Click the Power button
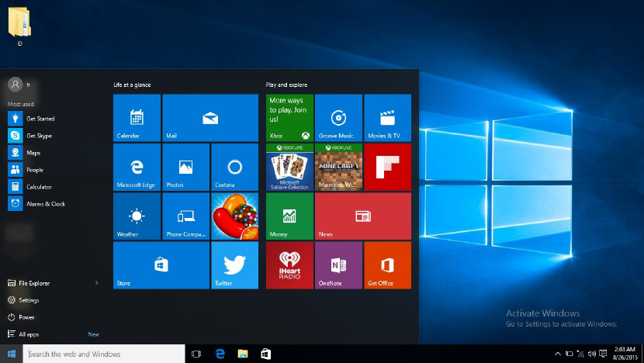Viewport: 644px width, 363px height. pos(26,317)
